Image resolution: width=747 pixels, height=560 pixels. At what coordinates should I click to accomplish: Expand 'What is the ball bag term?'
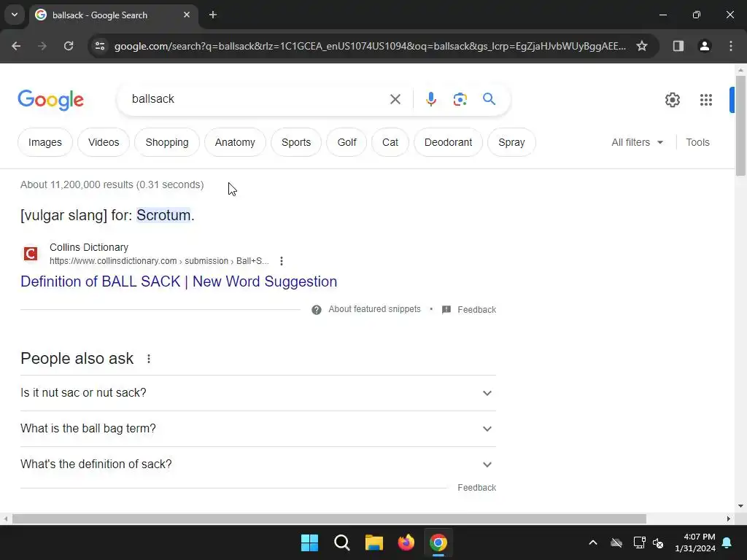point(258,429)
